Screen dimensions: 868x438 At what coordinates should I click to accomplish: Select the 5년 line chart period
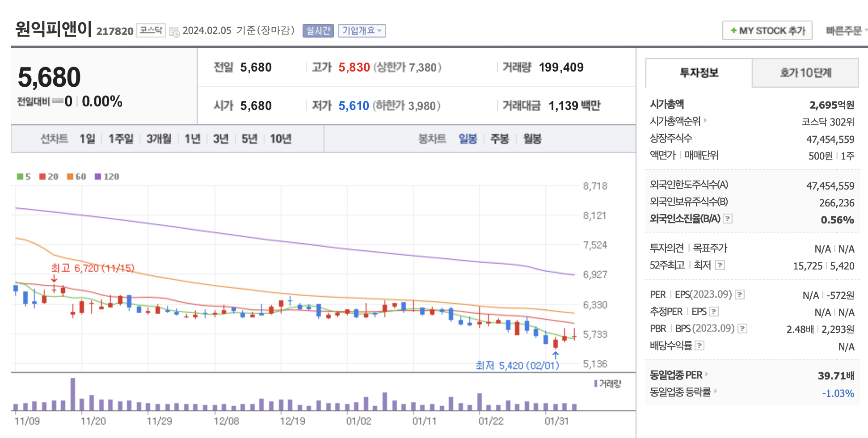coord(249,139)
